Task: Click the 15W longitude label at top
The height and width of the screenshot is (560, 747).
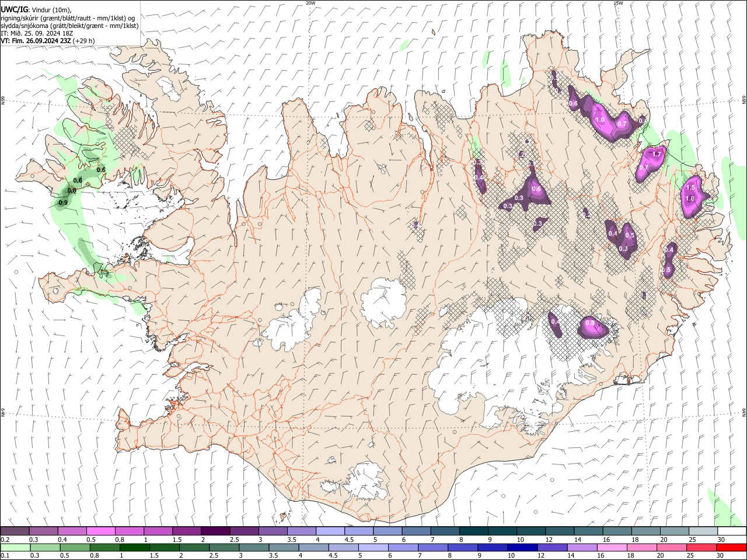Action: (x=618, y=3)
